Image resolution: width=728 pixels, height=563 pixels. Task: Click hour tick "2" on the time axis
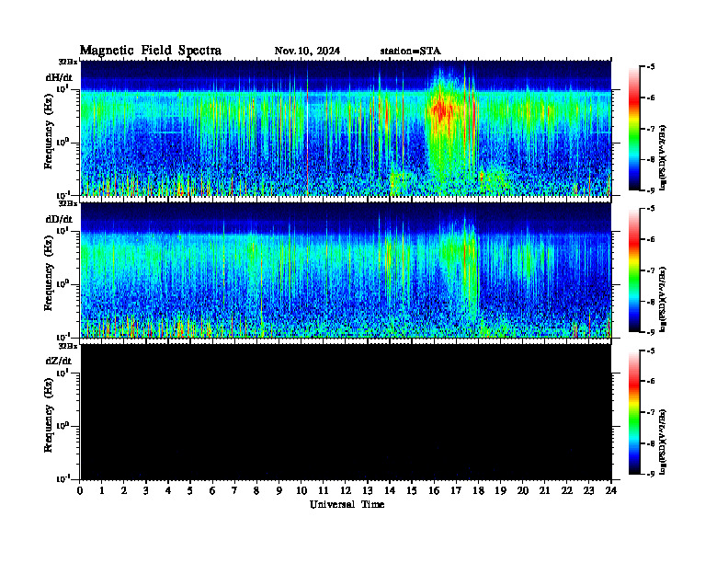point(124,491)
